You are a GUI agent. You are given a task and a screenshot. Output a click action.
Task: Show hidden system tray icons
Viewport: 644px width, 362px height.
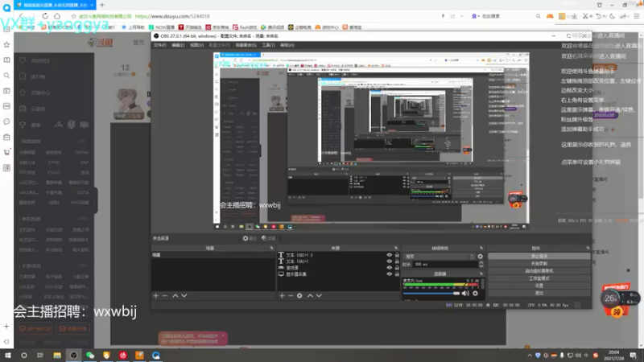point(530,356)
